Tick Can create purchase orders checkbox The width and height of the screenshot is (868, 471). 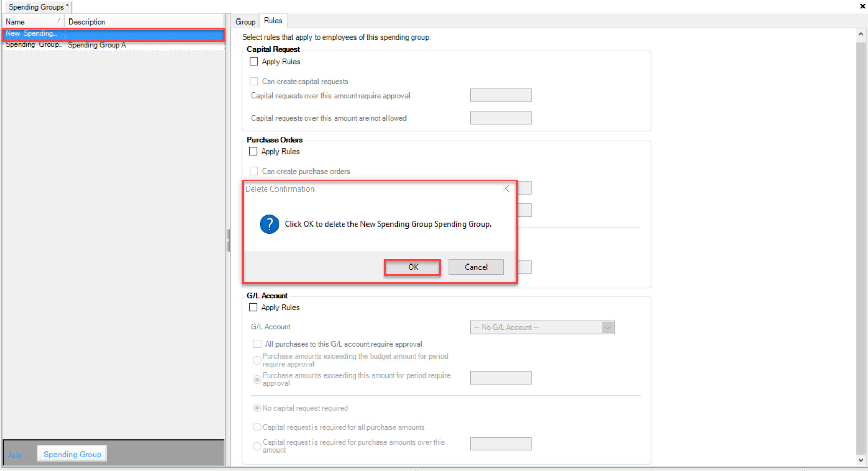click(x=254, y=171)
